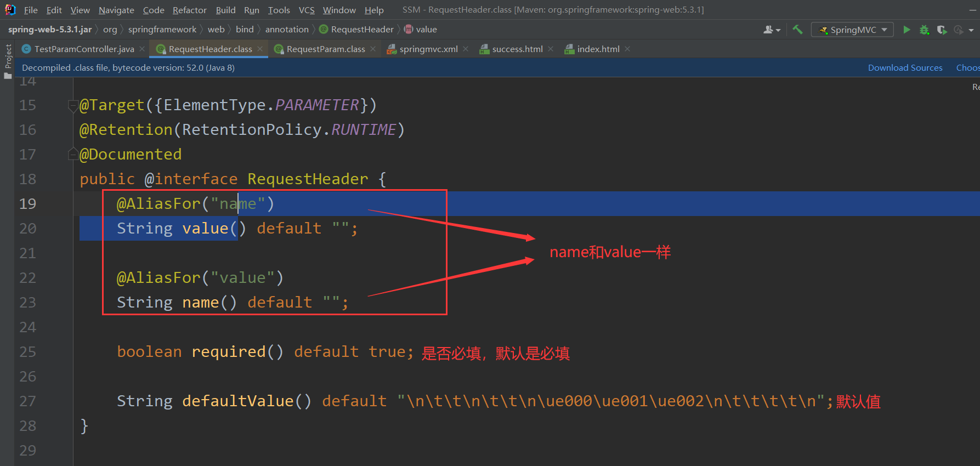Run with coverage using the shield icon
The image size is (980, 466).
(x=942, y=30)
